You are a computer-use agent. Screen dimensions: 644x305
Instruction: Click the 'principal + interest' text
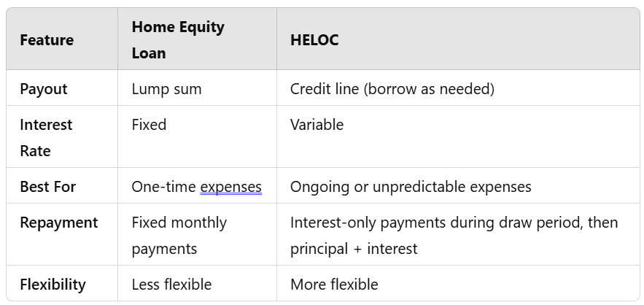click(354, 249)
